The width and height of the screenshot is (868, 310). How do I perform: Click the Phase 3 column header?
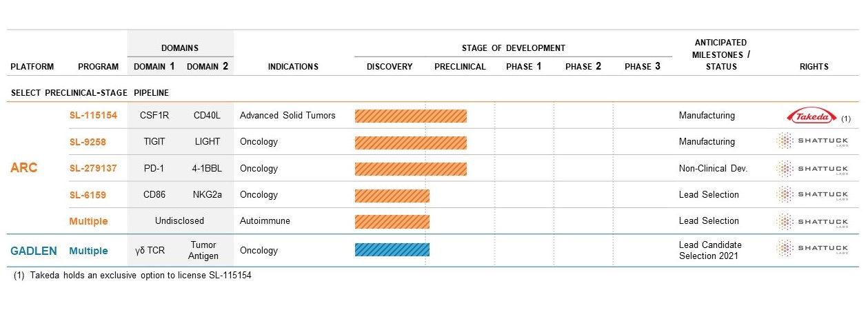[642, 67]
